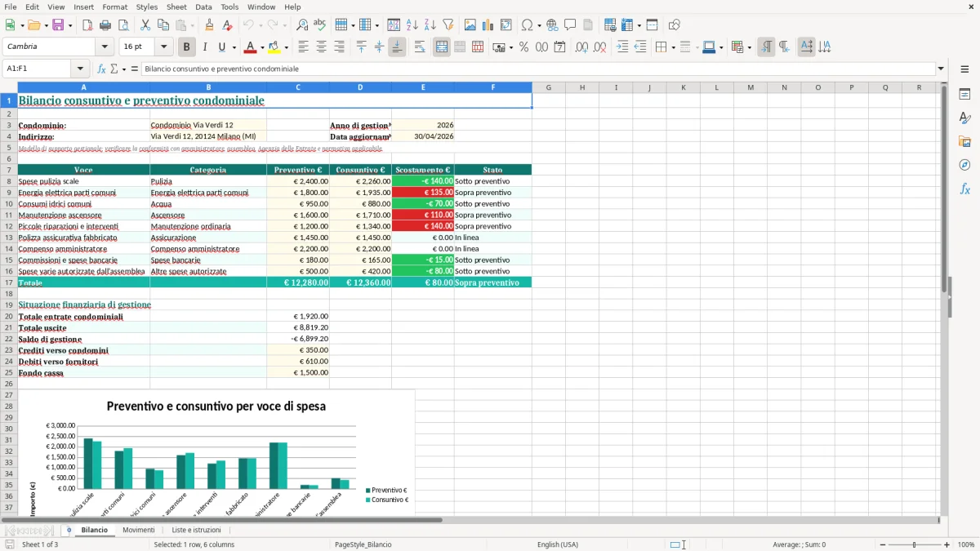This screenshot has height=551, width=980.
Task: Click the Export as PDF icon
Action: click(87, 25)
